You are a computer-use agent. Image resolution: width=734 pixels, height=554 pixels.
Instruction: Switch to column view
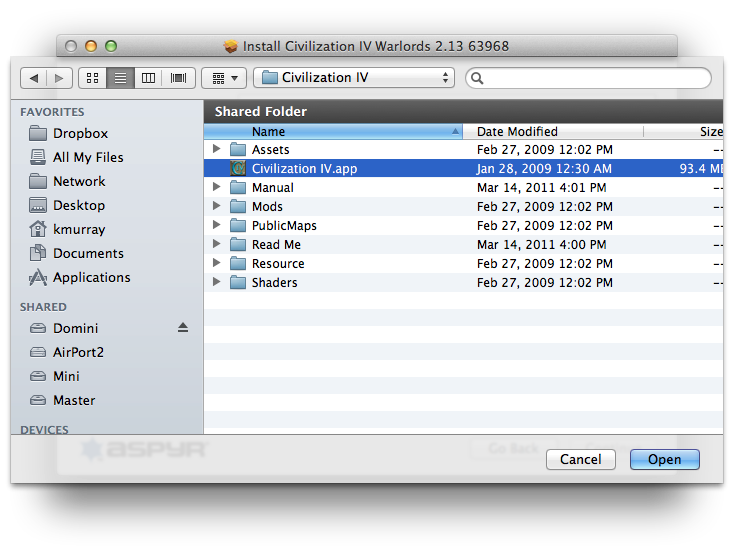tap(148, 78)
